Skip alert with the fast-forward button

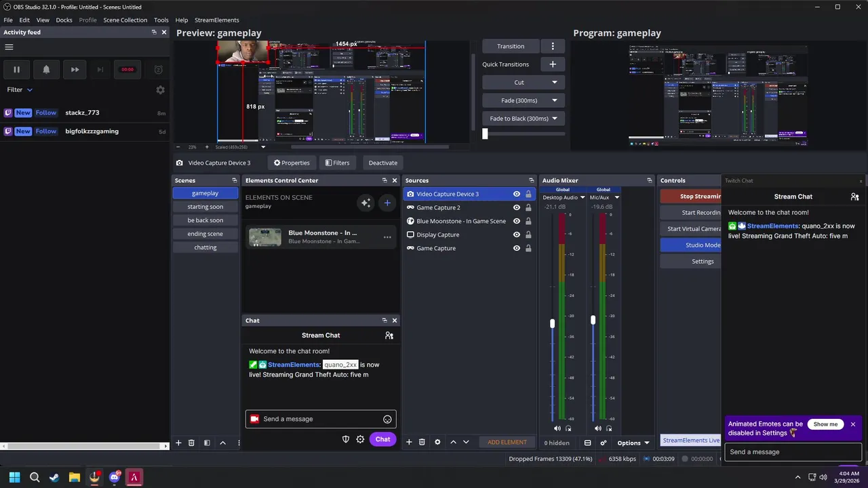(x=75, y=69)
